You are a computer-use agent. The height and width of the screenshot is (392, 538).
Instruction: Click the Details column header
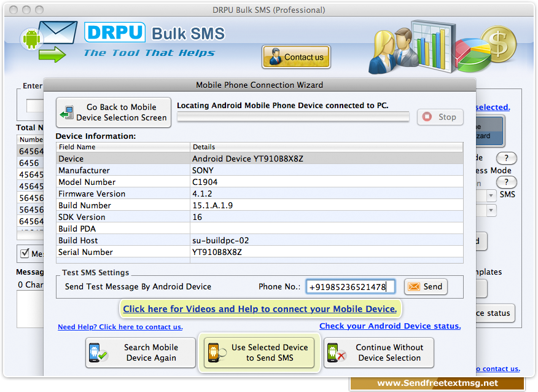(x=326, y=147)
